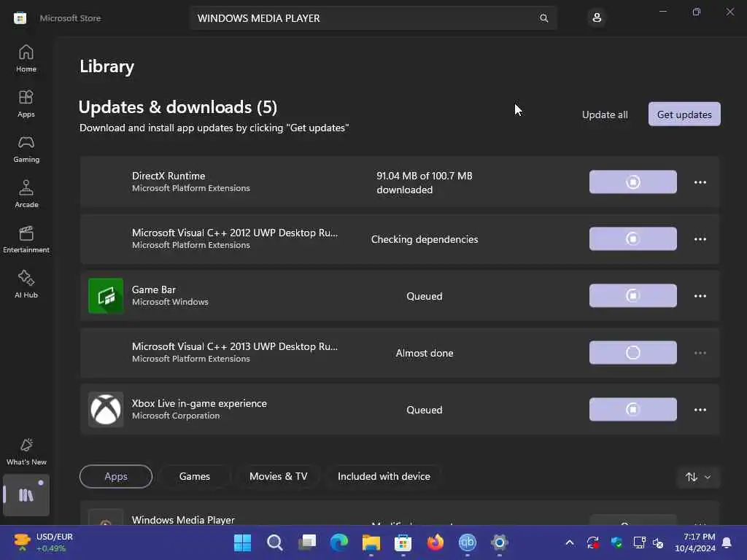Open the Arcade section

pyautogui.click(x=26, y=194)
